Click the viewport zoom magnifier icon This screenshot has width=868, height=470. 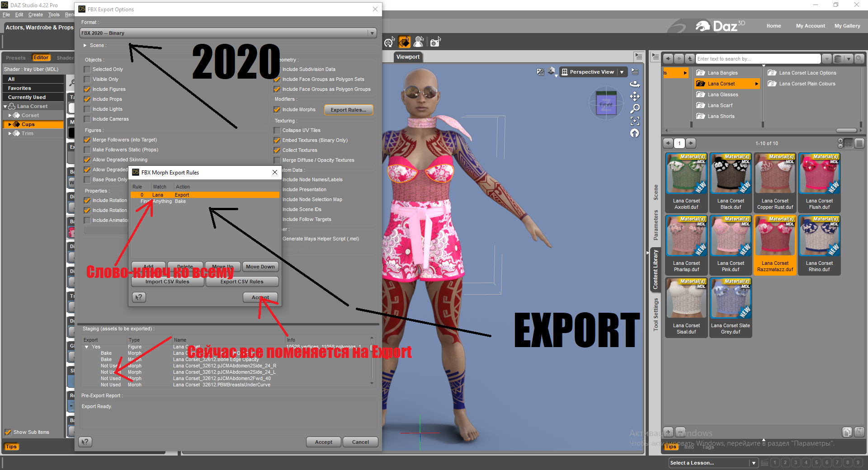(x=635, y=108)
